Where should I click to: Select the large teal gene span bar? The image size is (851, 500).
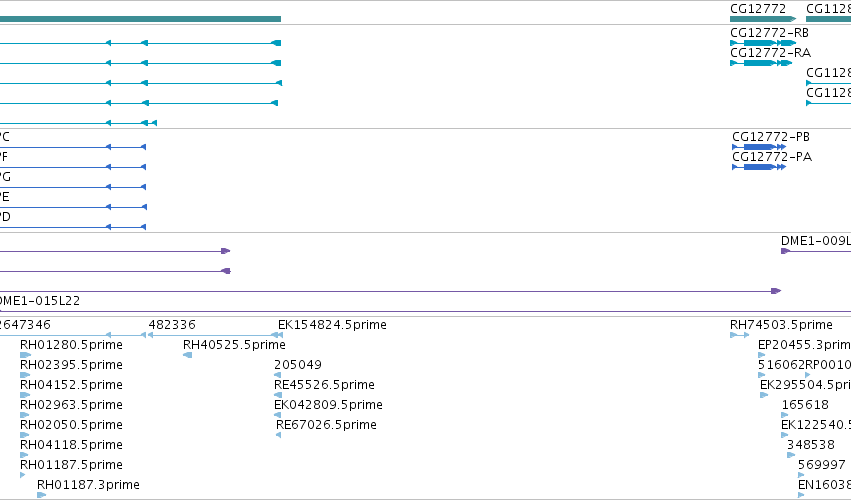(x=141, y=19)
